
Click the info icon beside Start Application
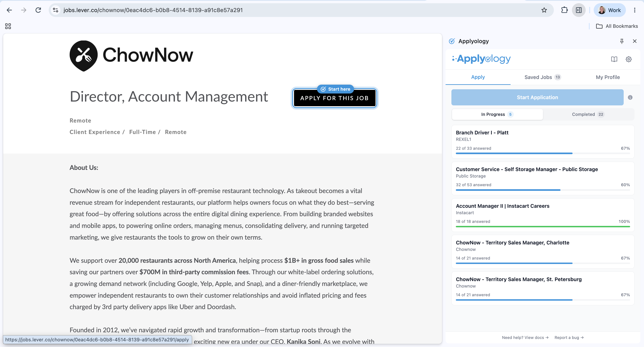[x=630, y=97]
